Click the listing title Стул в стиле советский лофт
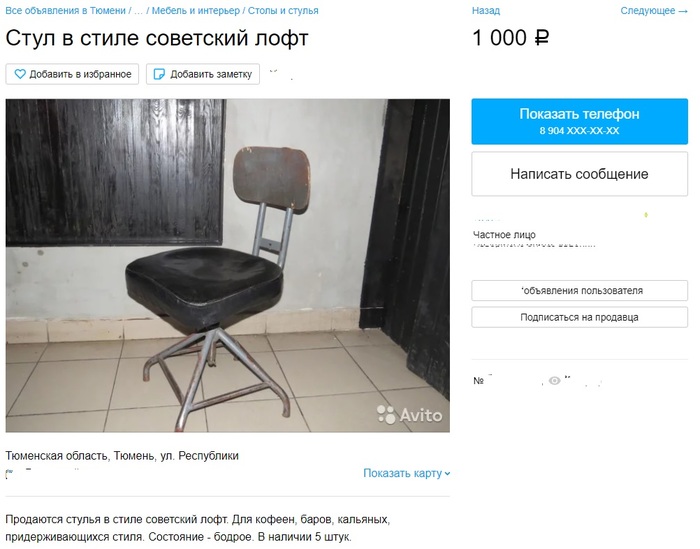The height and width of the screenshot is (549, 700). pyautogui.click(x=157, y=38)
